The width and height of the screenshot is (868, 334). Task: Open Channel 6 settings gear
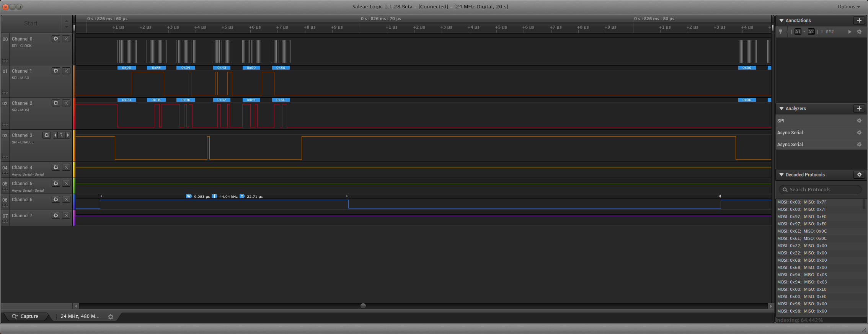[x=56, y=199]
